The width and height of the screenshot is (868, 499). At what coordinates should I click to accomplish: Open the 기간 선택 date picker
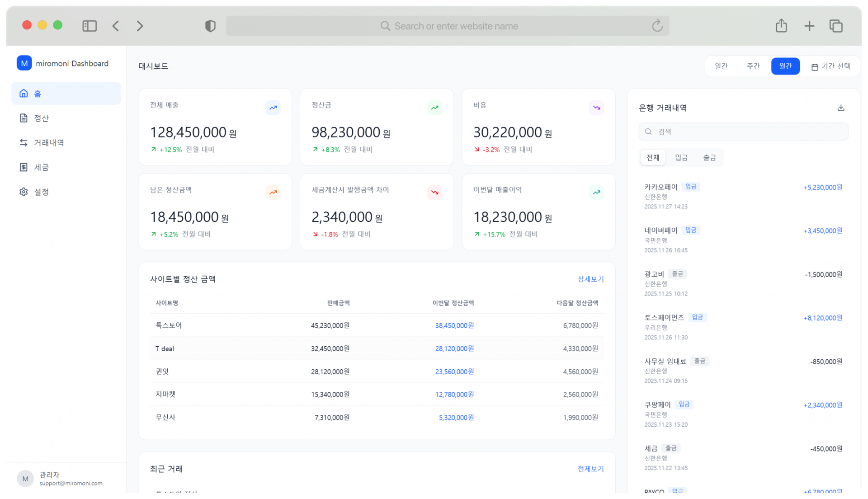click(x=831, y=66)
